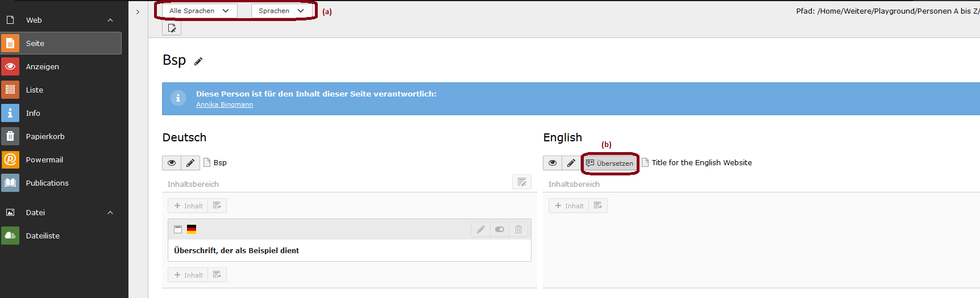Toggle visibility of the Überschrift content element
Viewport: 980px width, 298px height.
coord(500,229)
